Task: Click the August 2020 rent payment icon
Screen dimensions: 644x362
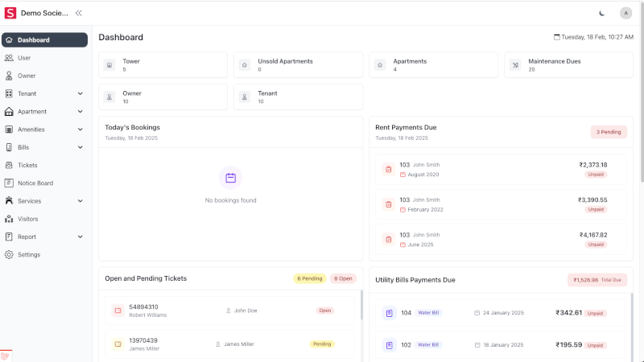Action: tap(388, 169)
